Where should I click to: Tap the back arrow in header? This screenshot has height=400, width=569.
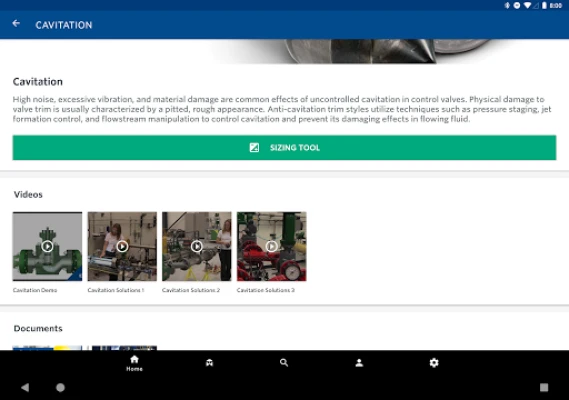16,24
